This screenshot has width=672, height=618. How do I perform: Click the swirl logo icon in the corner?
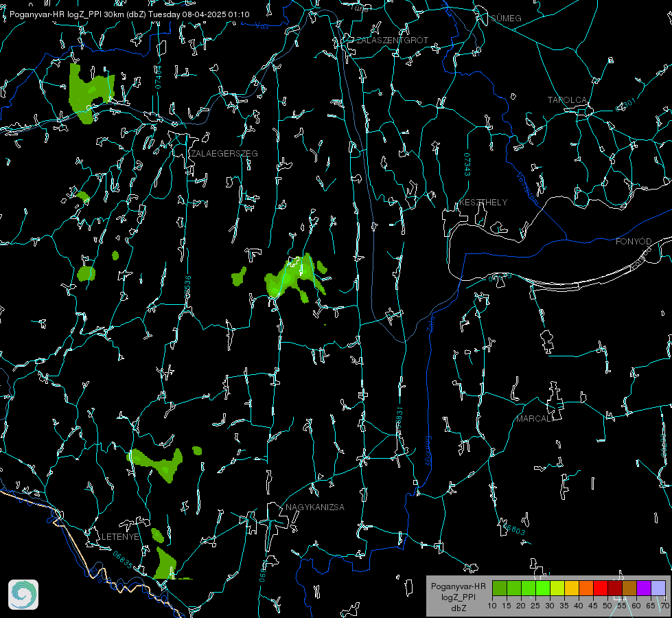point(23,595)
